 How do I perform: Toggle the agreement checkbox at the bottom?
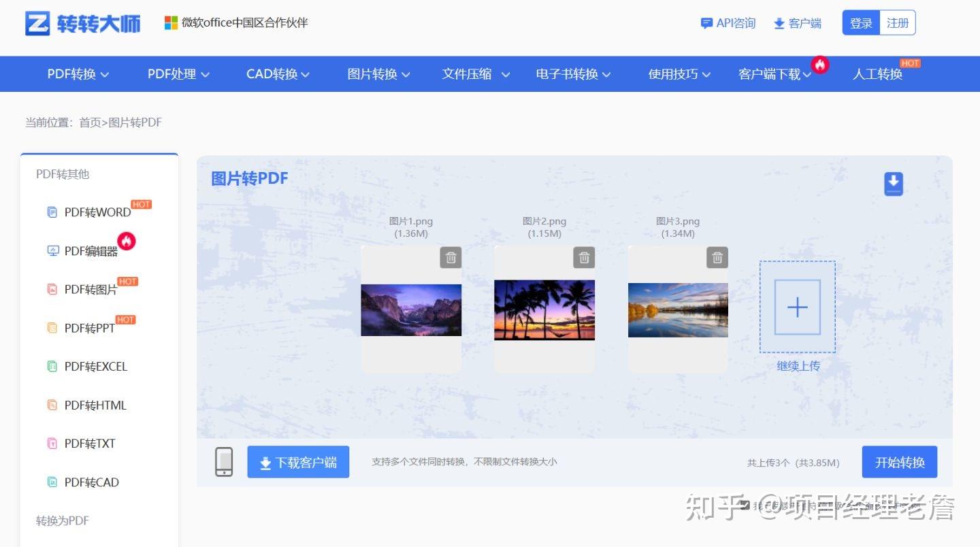click(x=744, y=505)
